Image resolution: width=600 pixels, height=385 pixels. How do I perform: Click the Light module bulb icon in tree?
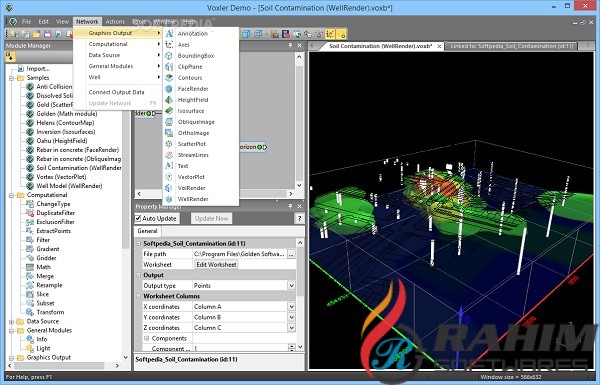pos(30,349)
